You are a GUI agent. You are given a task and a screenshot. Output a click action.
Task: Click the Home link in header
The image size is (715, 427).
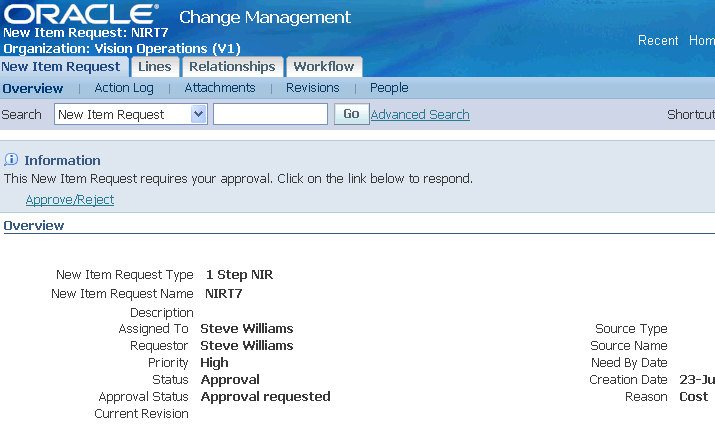coord(702,41)
